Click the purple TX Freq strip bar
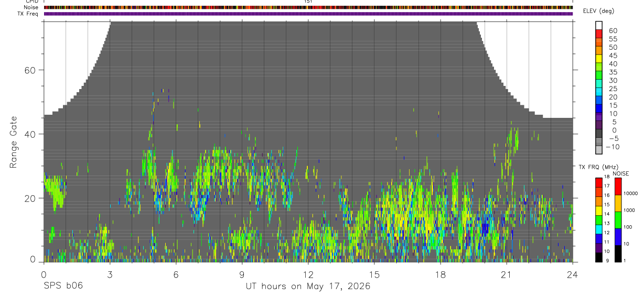644x297 pixels. pos(308,14)
